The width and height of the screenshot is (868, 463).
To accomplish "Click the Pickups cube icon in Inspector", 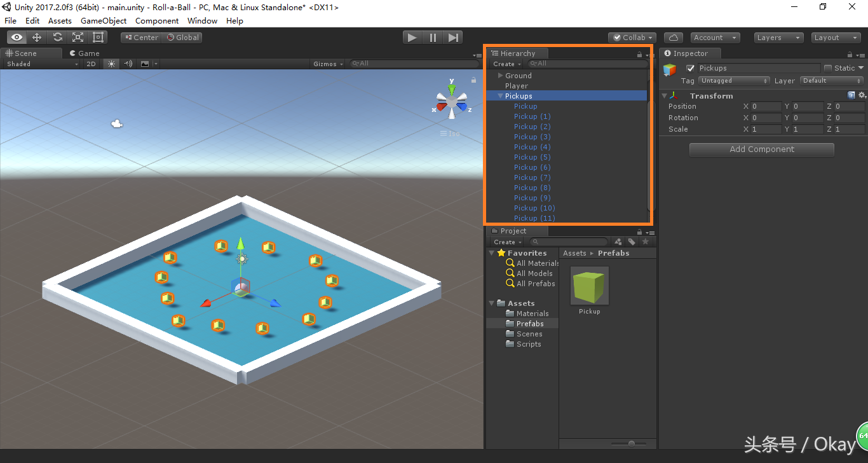I will pos(670,69).
